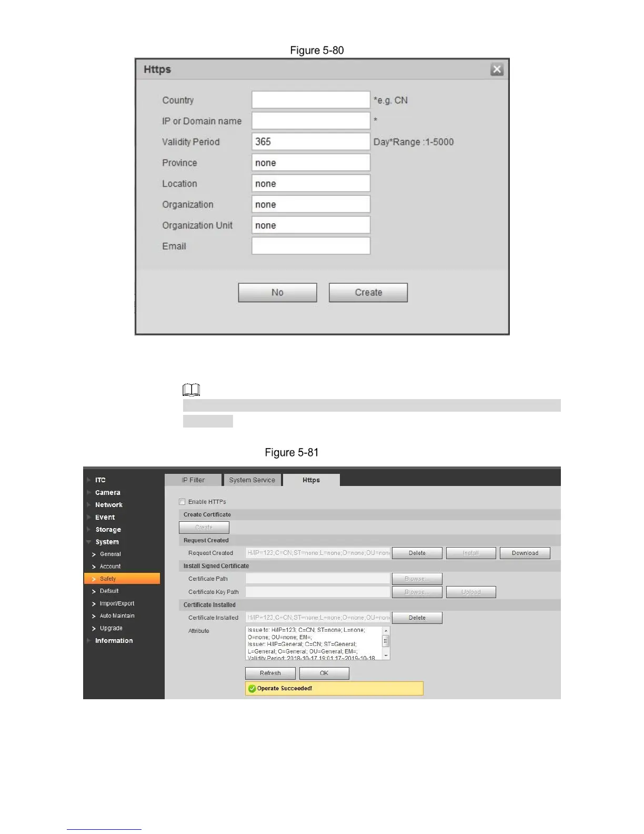The width and height of the screenshot is (644, 834).
Task: Click the Attribute scrollbar thumb
Action: pos(386,641)
